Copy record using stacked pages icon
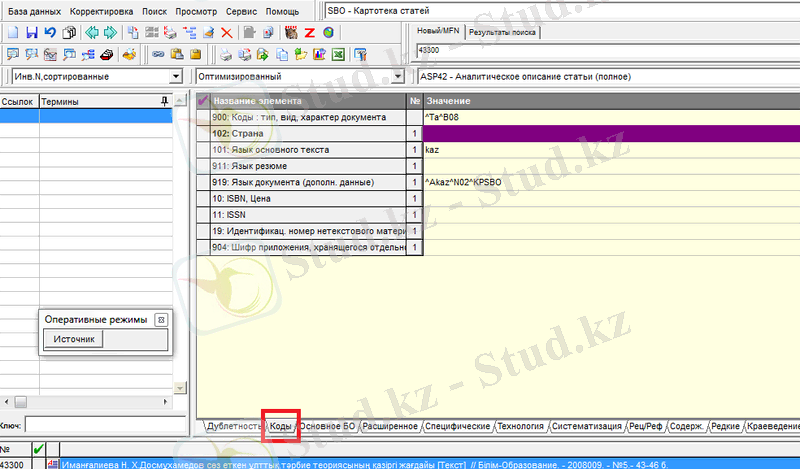The width and height of the screenshot is (800, 469). (68, 33)
